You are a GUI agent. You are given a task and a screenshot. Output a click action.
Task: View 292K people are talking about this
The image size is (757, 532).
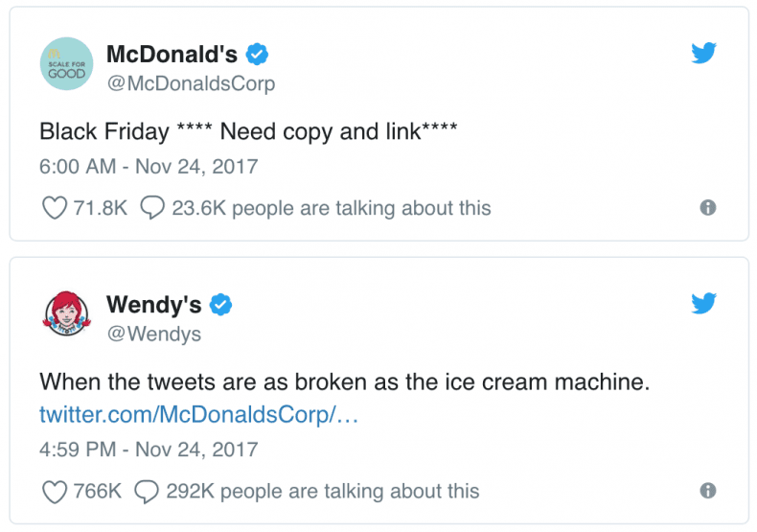coord(322,492)
